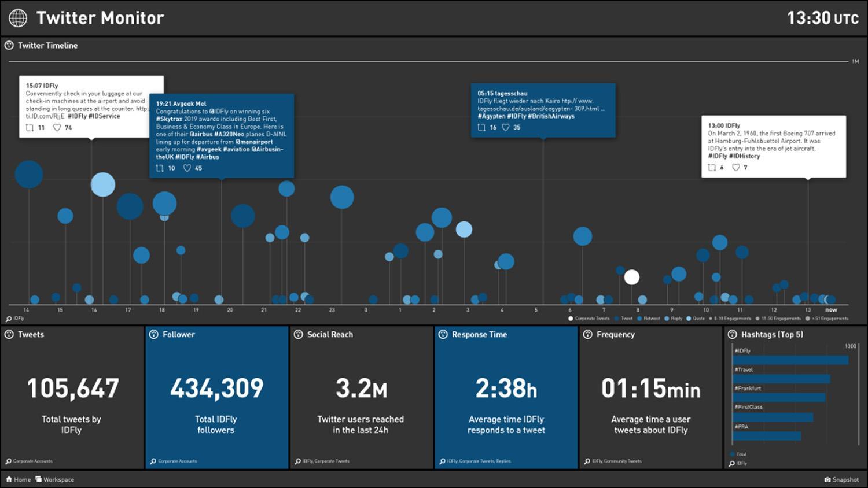Like the Avgeek Mel tweet via the heart
Screen dimensions: 868x488
(x=187, y=168)
